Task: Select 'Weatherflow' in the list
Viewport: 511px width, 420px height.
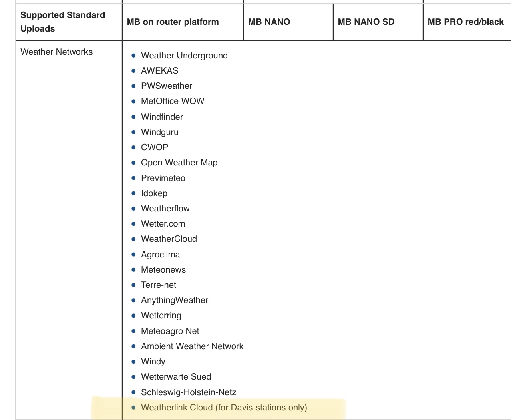Action: click(x=165, y=209)
